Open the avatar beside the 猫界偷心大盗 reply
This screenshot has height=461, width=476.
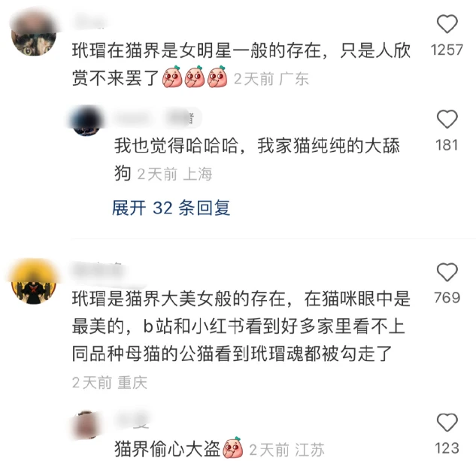pos(86,425)
